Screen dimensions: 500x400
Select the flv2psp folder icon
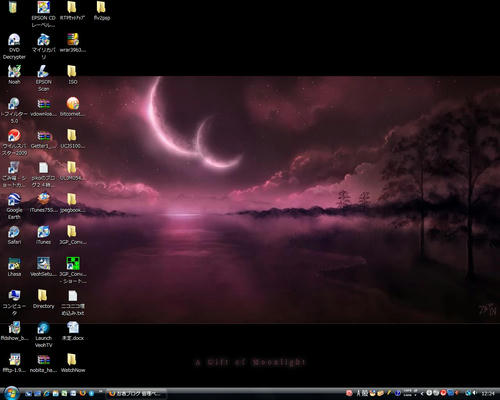click(101, 11)
